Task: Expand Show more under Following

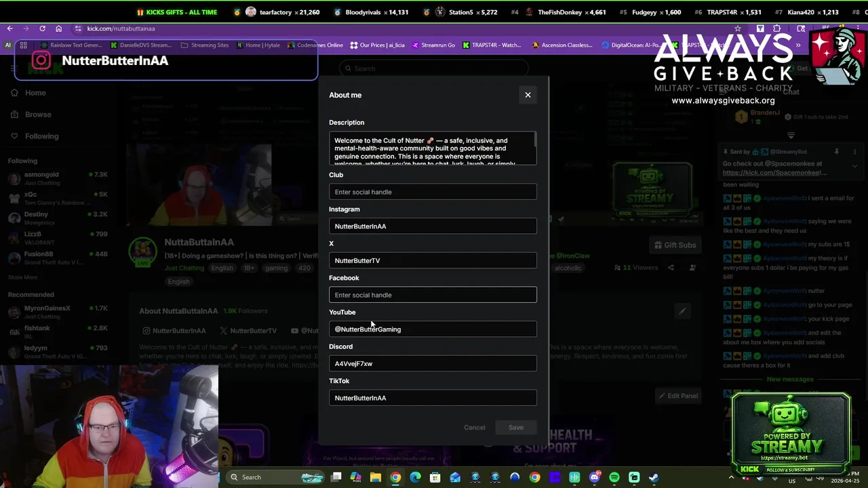Action: click(x=22, y=277)
